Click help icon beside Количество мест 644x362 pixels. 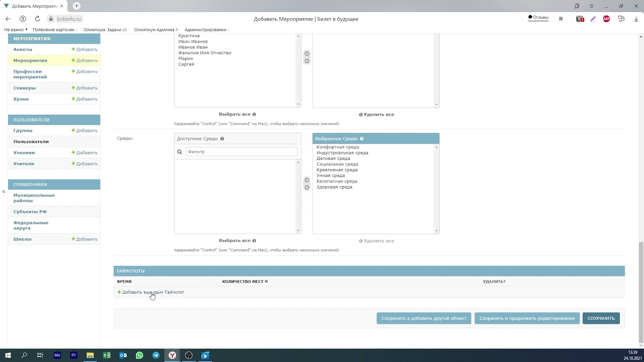(x=266, y=282)
